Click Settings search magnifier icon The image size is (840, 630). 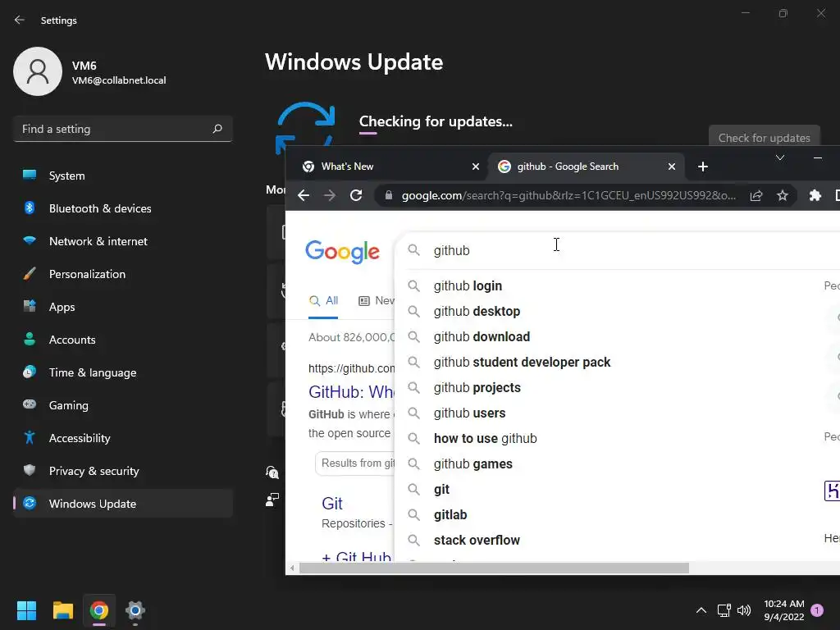(217, 129)
